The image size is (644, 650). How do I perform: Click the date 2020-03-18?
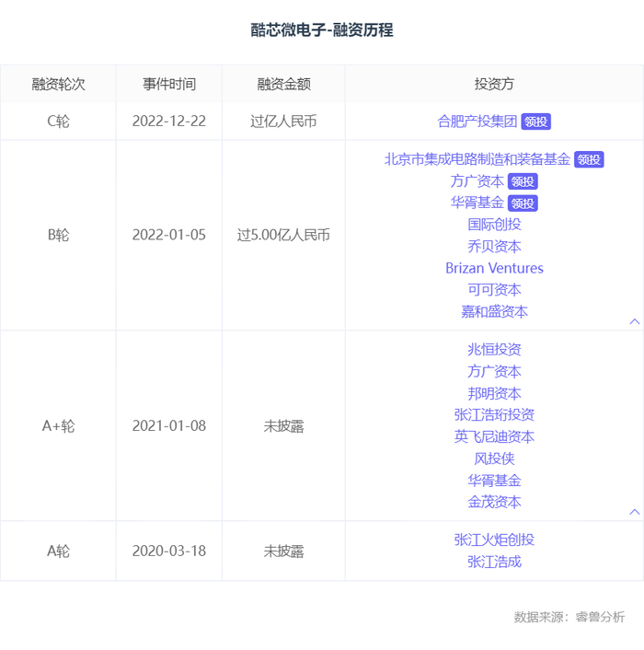[x=169, y=551]
